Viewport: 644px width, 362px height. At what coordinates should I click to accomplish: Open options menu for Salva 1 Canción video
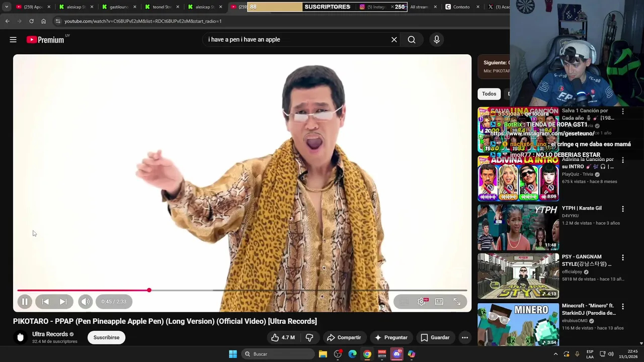click(623, 111)
